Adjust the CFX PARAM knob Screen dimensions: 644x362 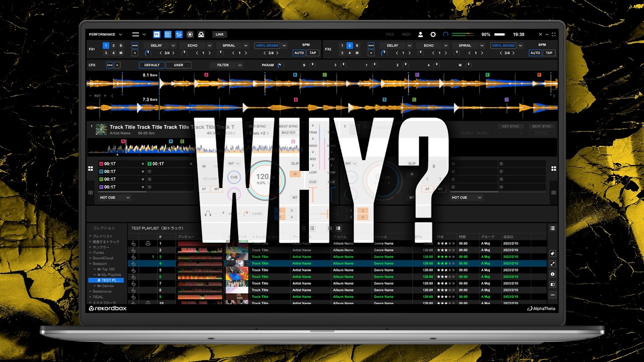(280, 65)
